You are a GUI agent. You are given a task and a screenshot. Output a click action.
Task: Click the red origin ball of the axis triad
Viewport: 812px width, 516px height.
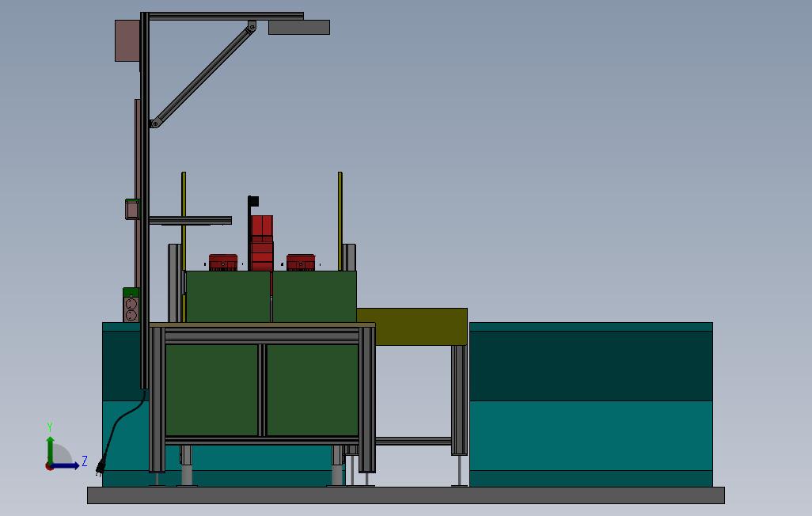pos(49,466)
